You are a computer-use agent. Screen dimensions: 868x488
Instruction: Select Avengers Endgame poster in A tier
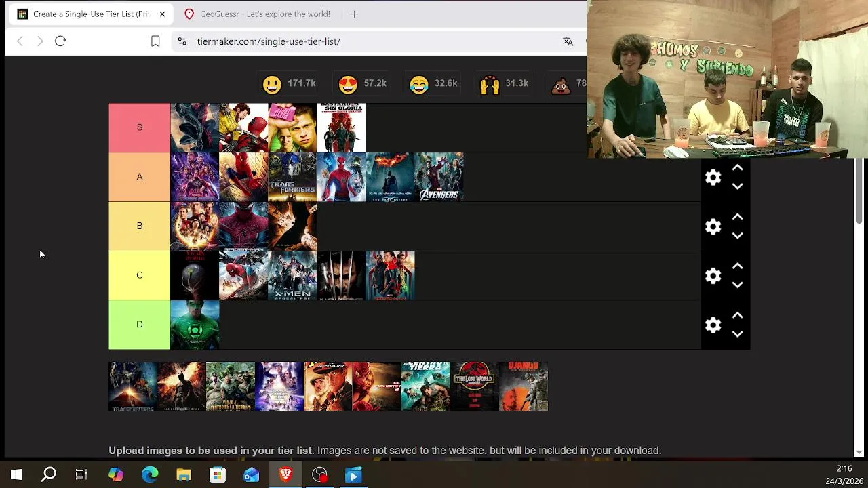pyautogui.click(x=195, y=177)
